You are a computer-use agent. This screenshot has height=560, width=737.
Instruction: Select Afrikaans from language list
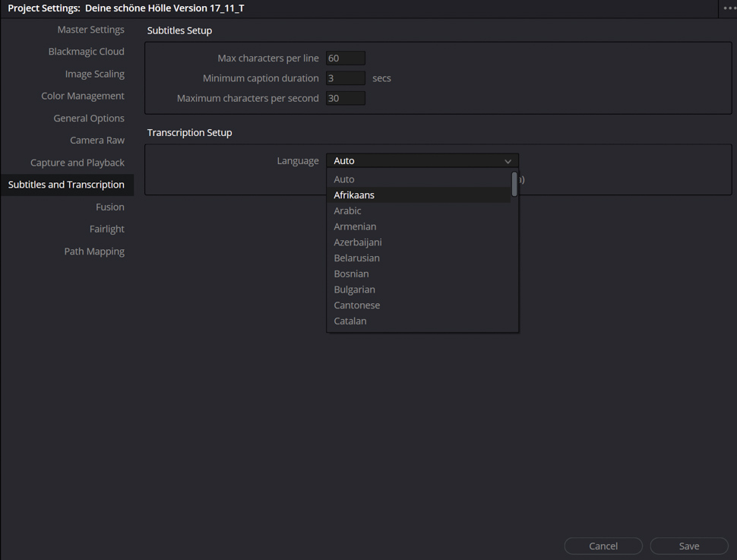point(354,195)
